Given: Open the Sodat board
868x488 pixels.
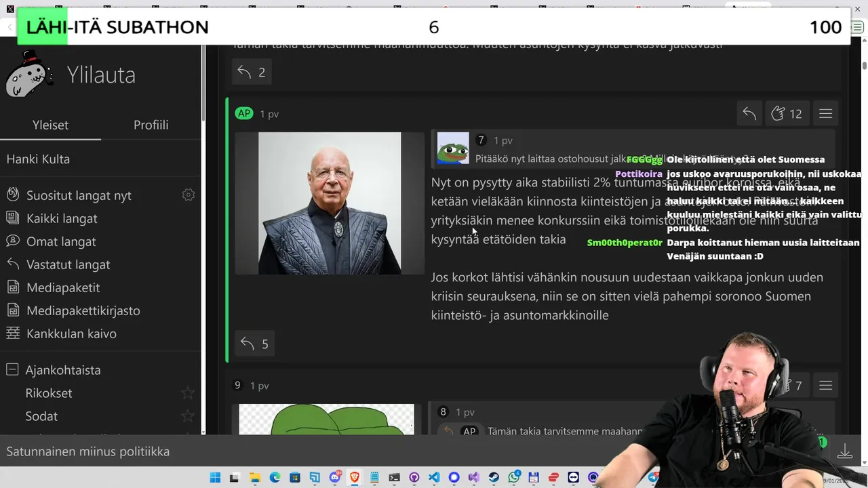Looking at the screenshot, I should (41, 416).
